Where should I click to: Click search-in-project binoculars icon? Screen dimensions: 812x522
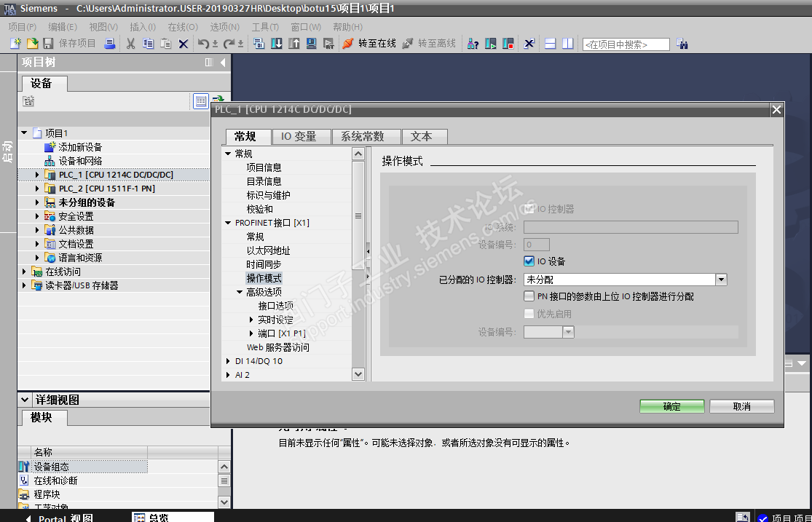click(682, 44)
